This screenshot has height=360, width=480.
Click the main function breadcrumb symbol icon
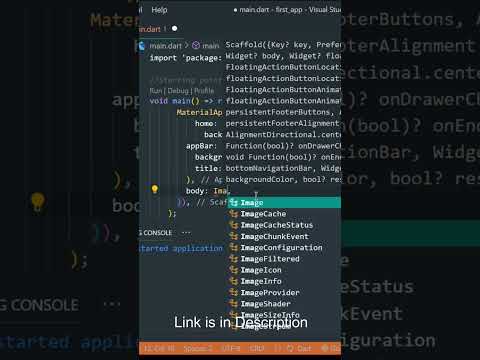click(x=196, y=46)
